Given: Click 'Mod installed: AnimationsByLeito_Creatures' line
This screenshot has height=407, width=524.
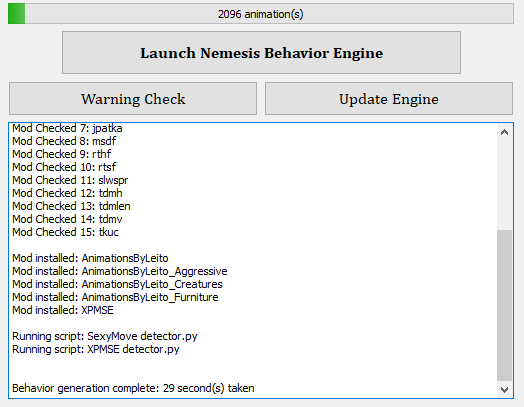Looking at the screenshot, I should pyautogui.click(x=117, y=285).
